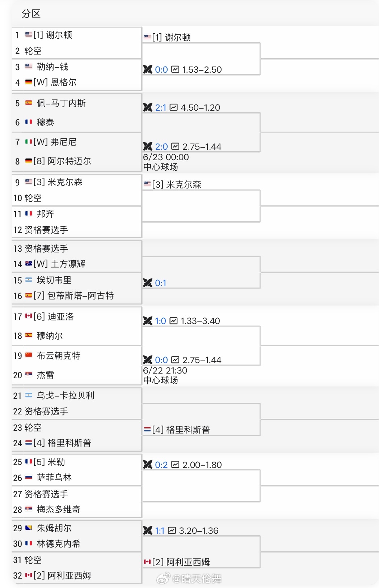The width and height of the screenshot is (379, 588).
Task: Click head-to-head icon beside 0:1 score
Action: point(148,283)
